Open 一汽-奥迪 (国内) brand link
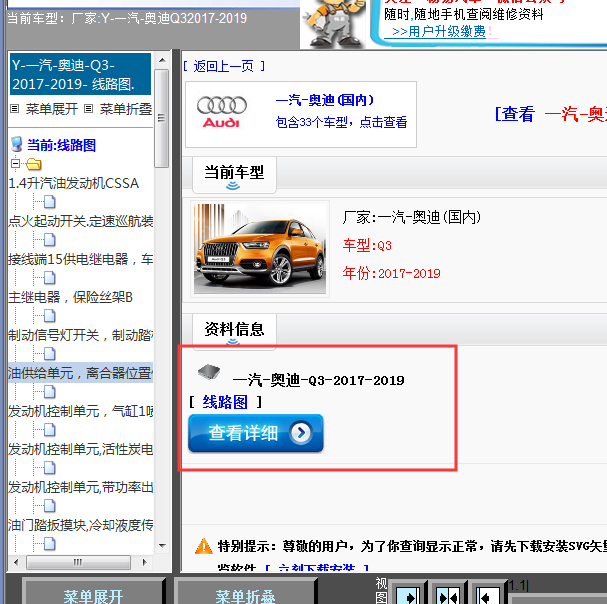This screenshot has height=604, width=607. click(x=324, y=100)
